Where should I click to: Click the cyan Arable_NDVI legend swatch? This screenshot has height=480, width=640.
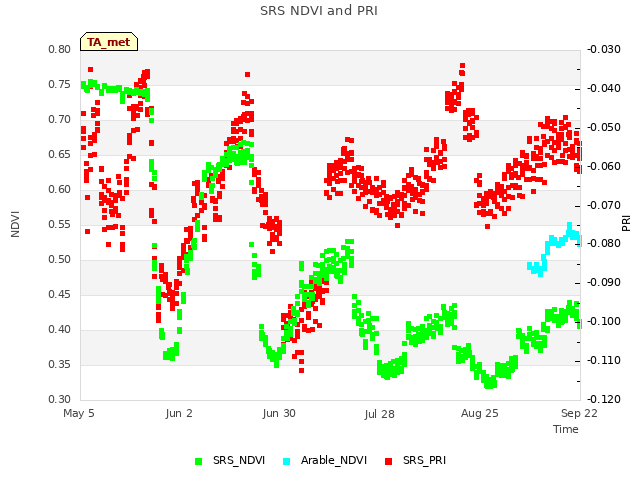coord(287,462)
